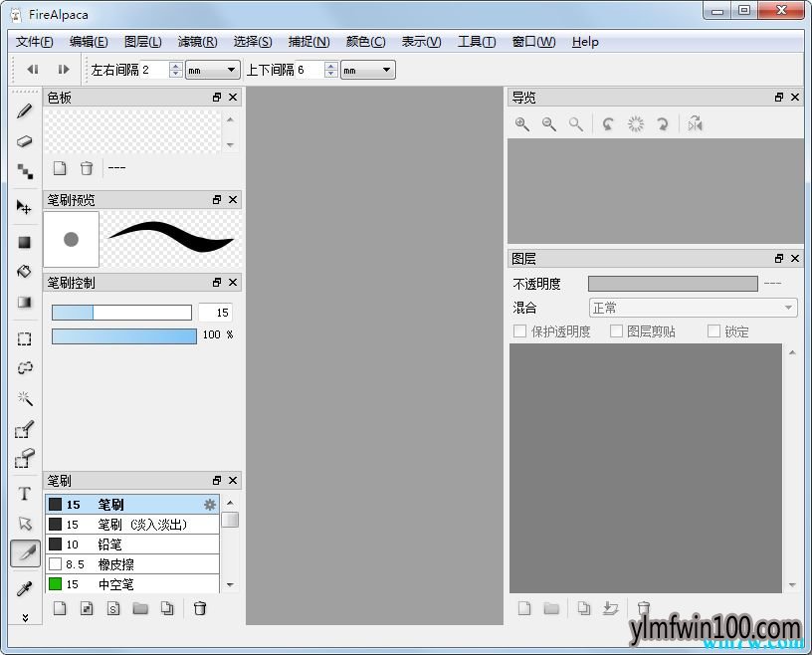
Task: Flip canvas view in Navigator
Action: pos(695,124)
